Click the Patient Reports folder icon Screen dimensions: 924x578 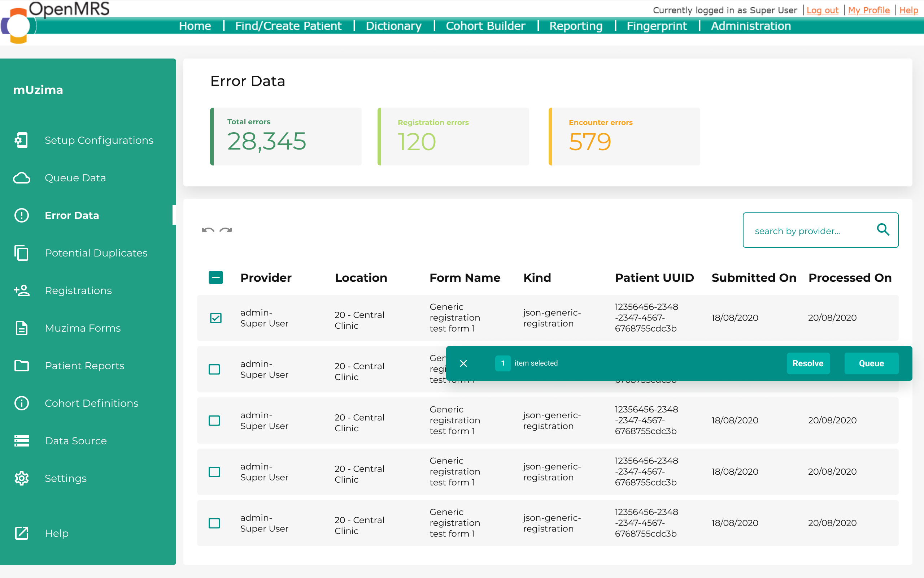21,366
